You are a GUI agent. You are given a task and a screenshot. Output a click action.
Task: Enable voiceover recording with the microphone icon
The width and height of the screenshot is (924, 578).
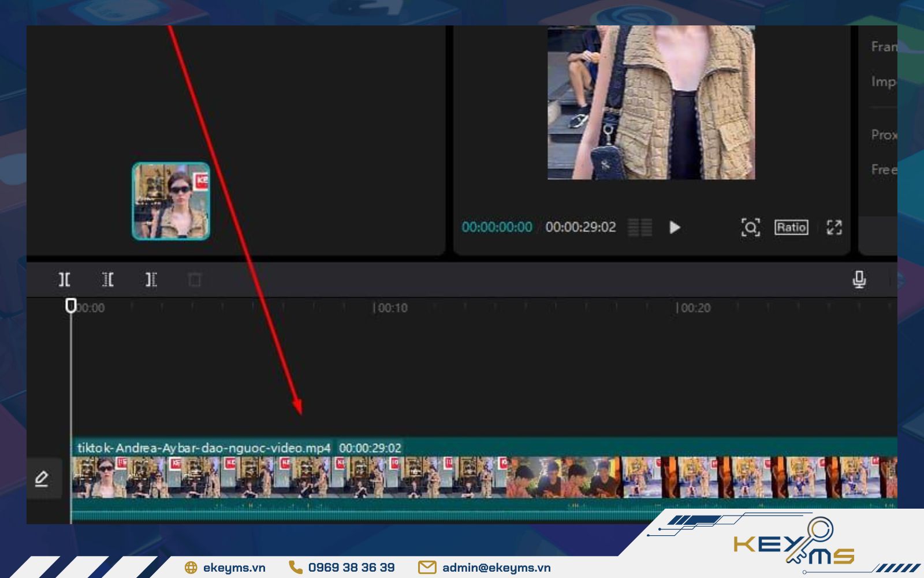coord(858,279)
